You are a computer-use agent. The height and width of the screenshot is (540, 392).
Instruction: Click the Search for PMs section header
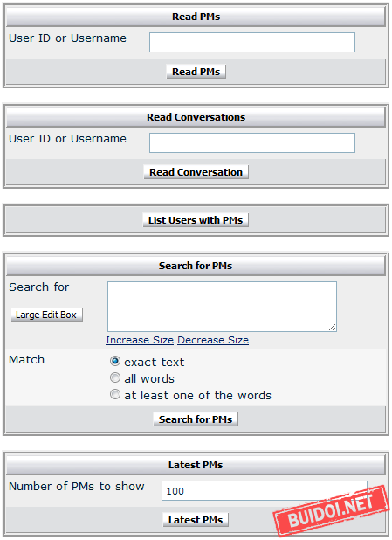point(196,266)
